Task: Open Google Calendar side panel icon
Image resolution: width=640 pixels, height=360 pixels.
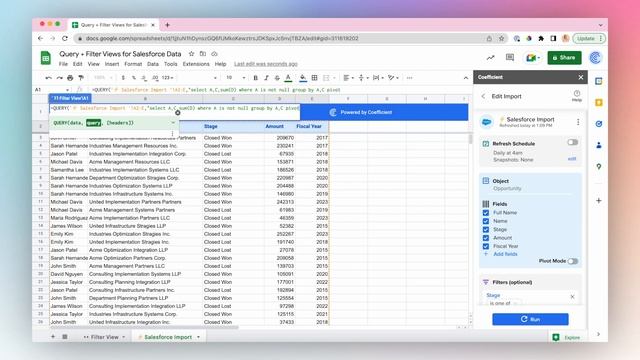Action: point(599,81)
